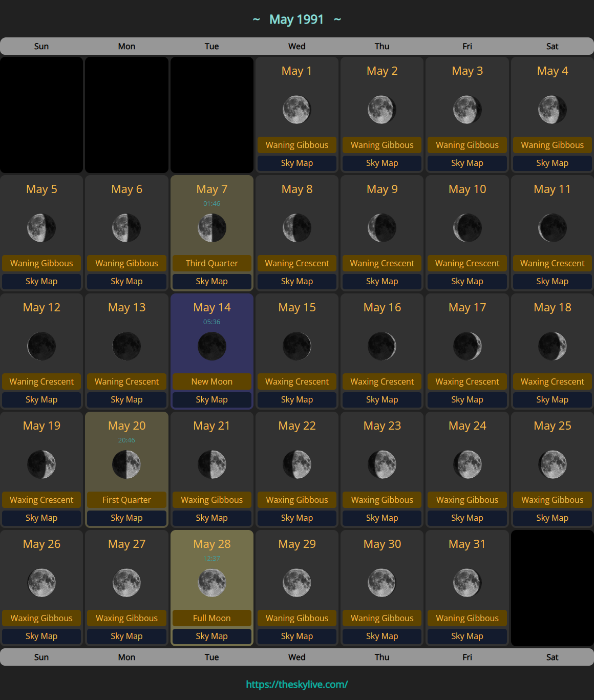Click the May 1991 calendar title
594x700 pixels.
pos(296,19)
